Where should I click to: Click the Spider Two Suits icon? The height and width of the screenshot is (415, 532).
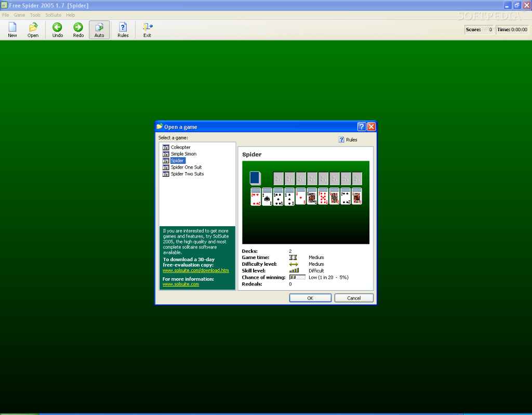tap(166, 174)
